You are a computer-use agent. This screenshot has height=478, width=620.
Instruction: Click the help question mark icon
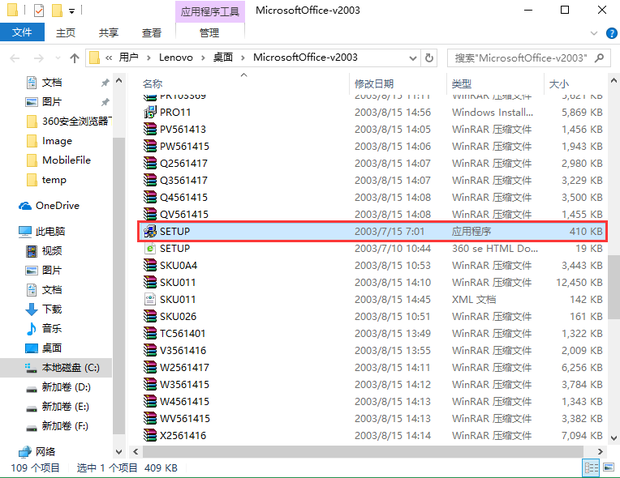pyautogui.click(x=611, y=33)
